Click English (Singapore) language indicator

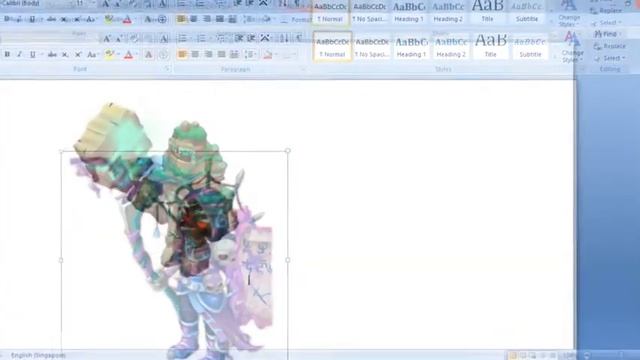(38, 355)
